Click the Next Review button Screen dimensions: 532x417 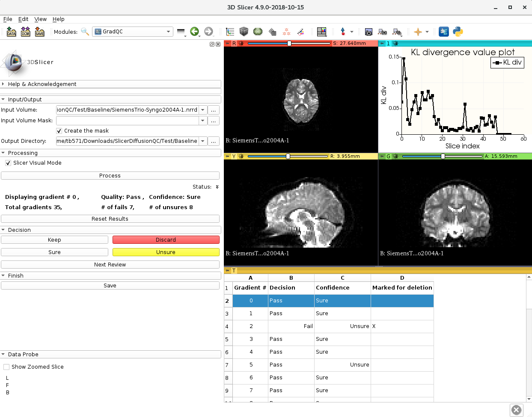click(x=110, y=265)
